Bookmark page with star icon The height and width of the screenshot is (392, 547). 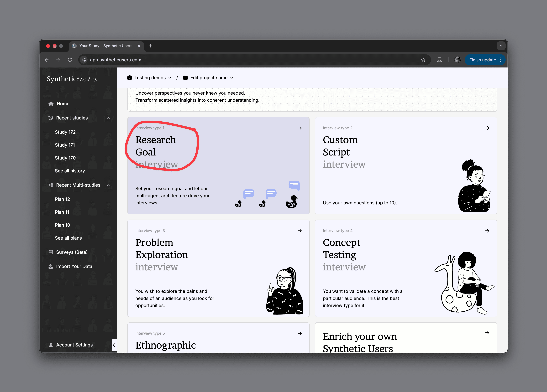pyautogui.click(x=423, y=60)
